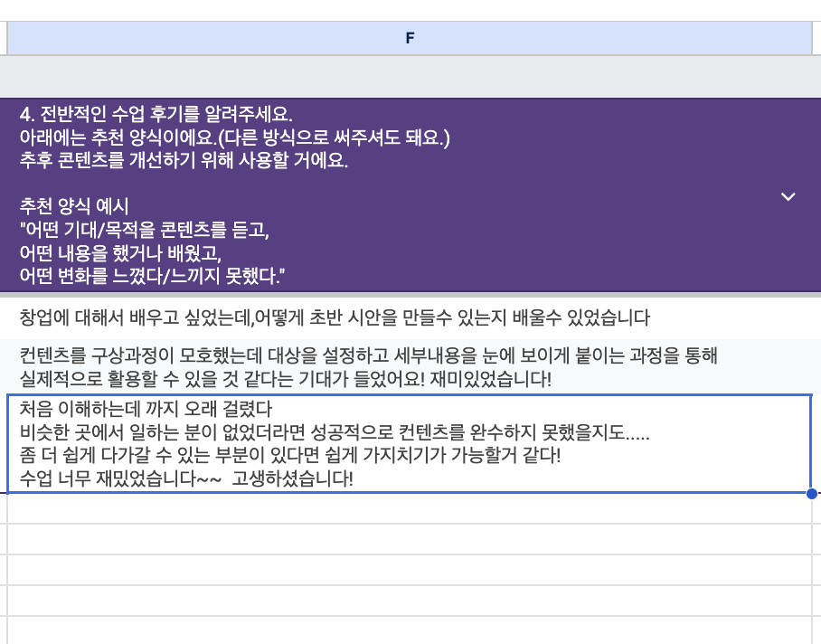Click the white chevron in the purple header cell
Image resolution: width=821 pixels, height=644 pixels.
coord(788,197)
